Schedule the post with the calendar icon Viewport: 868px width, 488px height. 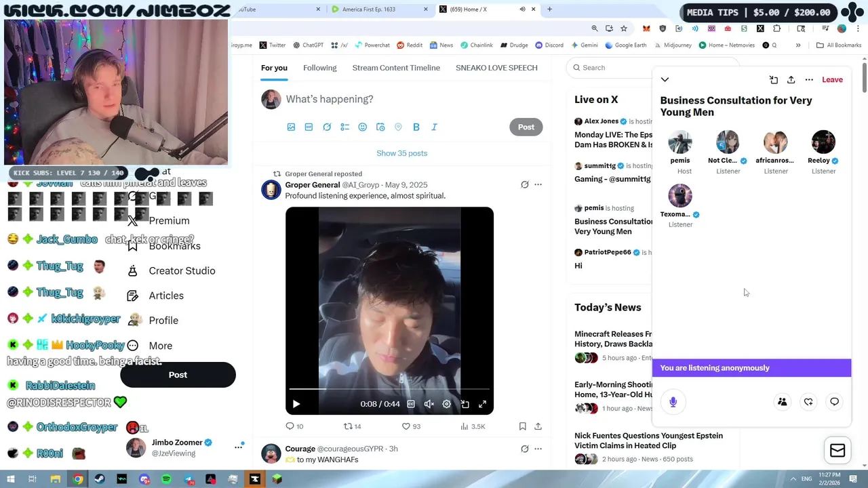click(x=380, y=127)
